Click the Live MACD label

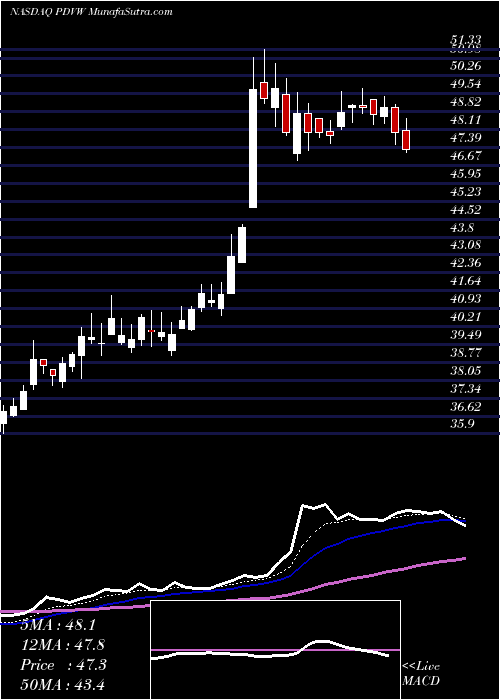pyautogui.click(x=421, y=674)
